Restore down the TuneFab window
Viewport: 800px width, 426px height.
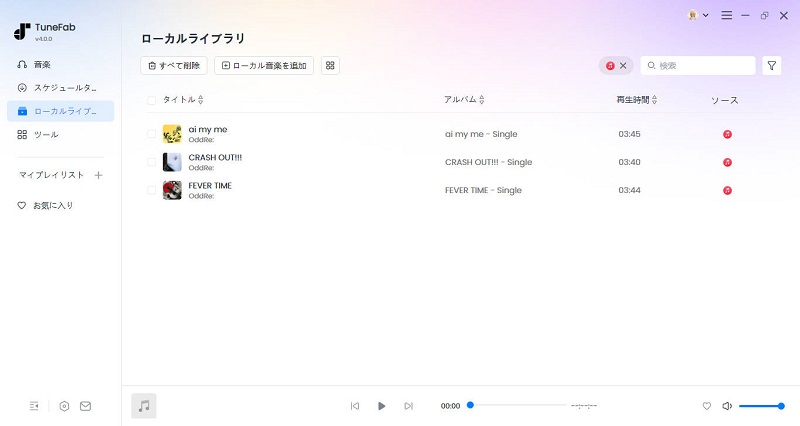click(764, 16)
